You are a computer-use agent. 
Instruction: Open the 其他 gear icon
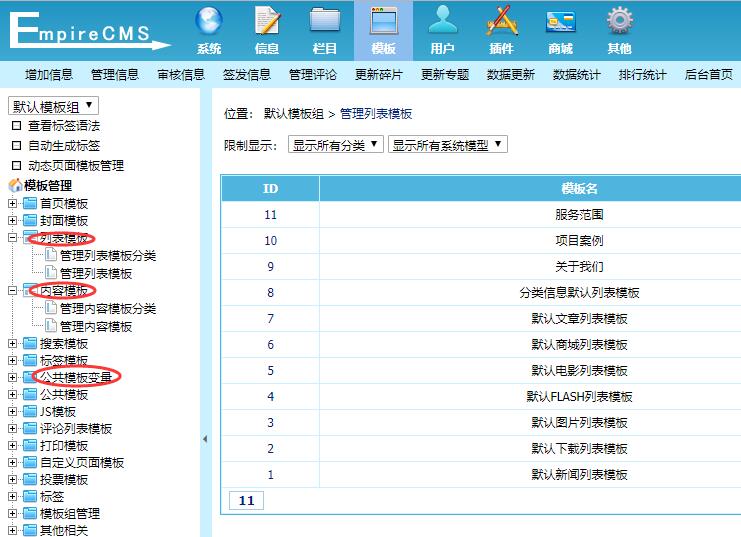pos(620,21)
